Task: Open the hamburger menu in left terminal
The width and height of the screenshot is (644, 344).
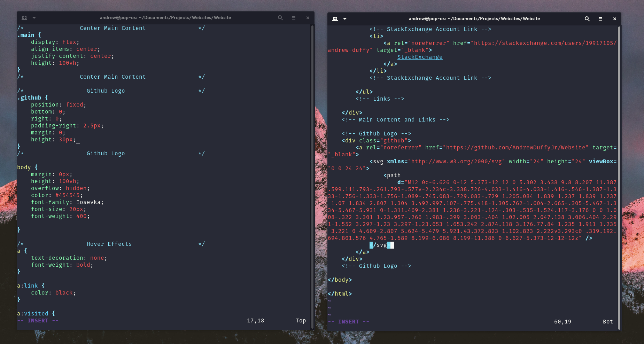Action: click(294, 18)
